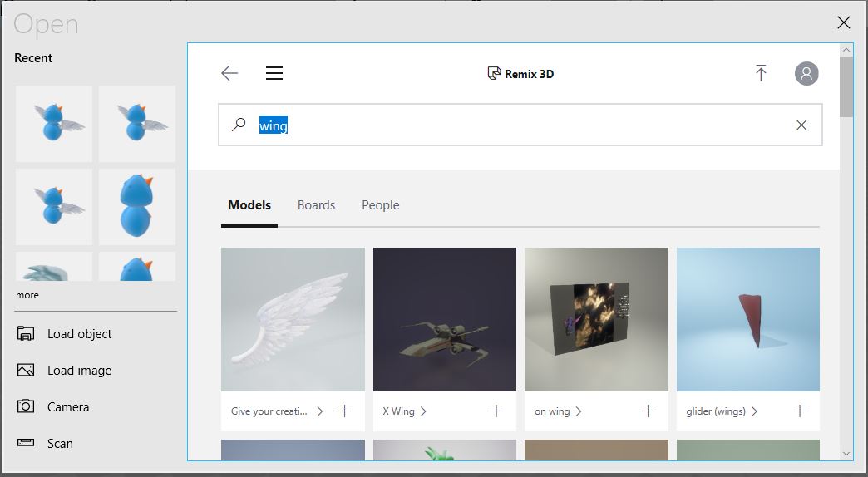Screen dimensions: 868x477
Task: Click the scrollbar down arrow
Action: click(x=846, y=454)
